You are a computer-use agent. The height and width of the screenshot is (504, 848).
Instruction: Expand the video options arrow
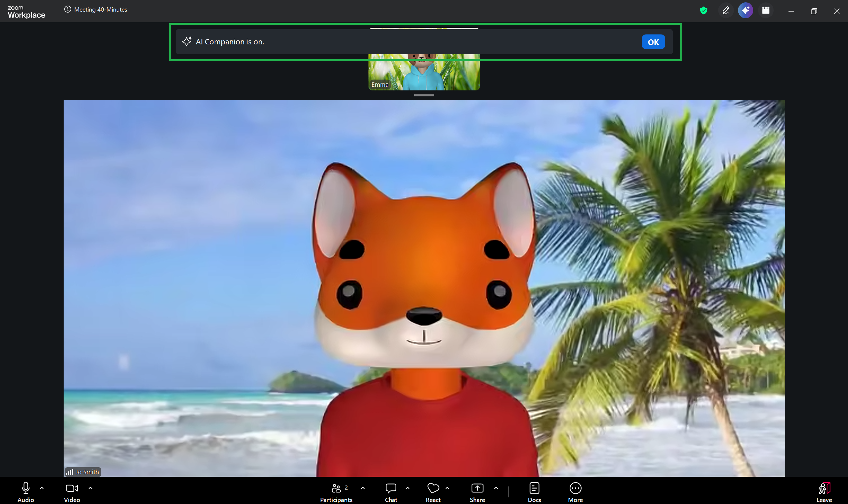tap(90, 488)
